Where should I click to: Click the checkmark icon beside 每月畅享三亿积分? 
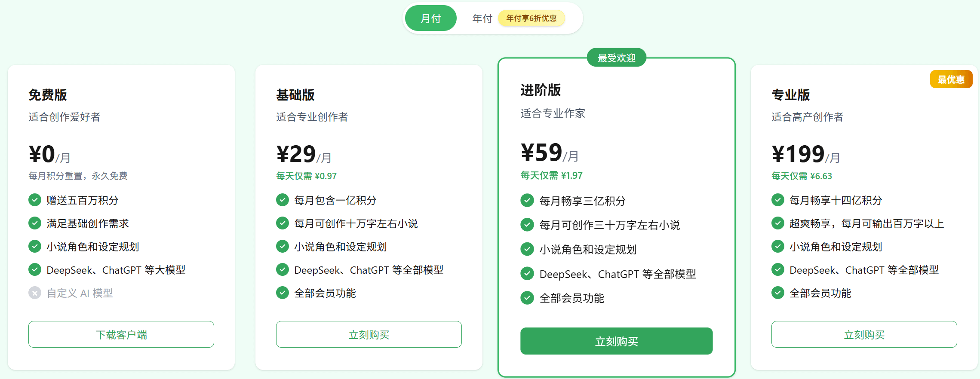[527, 200]
